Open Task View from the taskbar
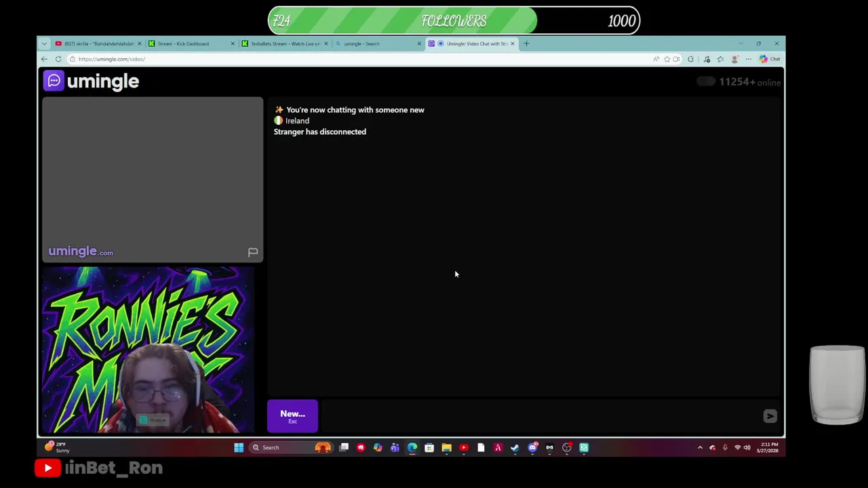The image size is (868, 488). click(344, 447)
